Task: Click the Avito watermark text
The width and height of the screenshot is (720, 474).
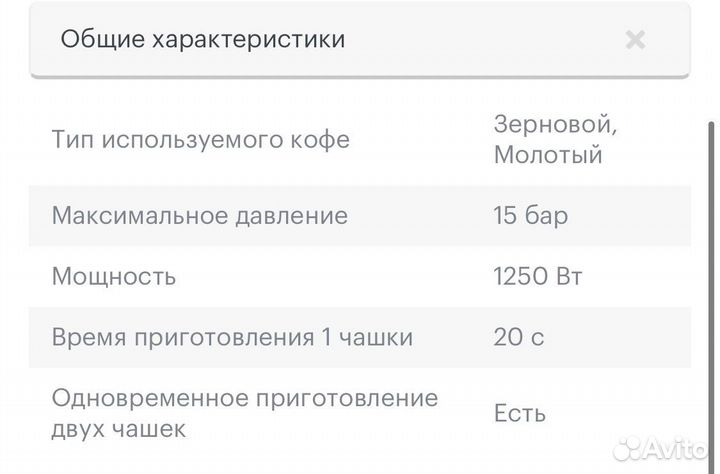Action: point(679,449)
